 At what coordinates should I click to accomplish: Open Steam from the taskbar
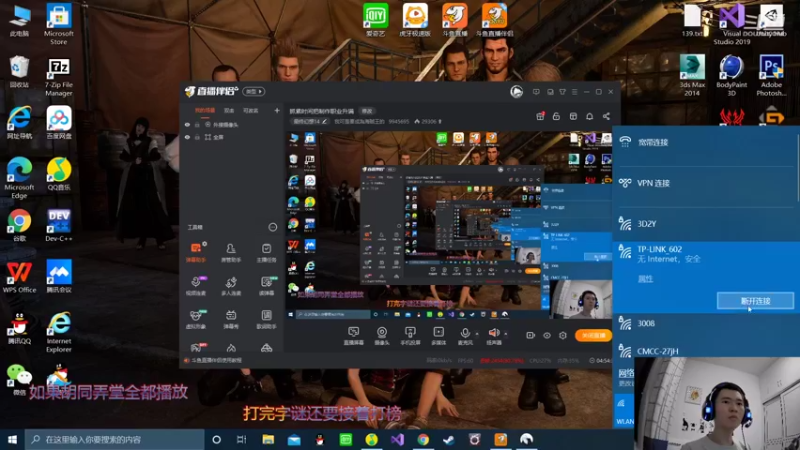point(448,439)
